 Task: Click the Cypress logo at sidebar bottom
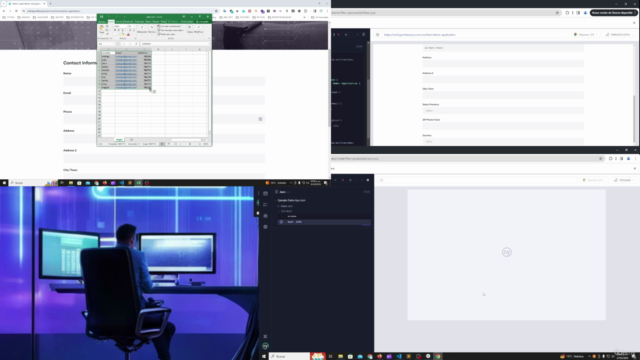pos(265,346)
